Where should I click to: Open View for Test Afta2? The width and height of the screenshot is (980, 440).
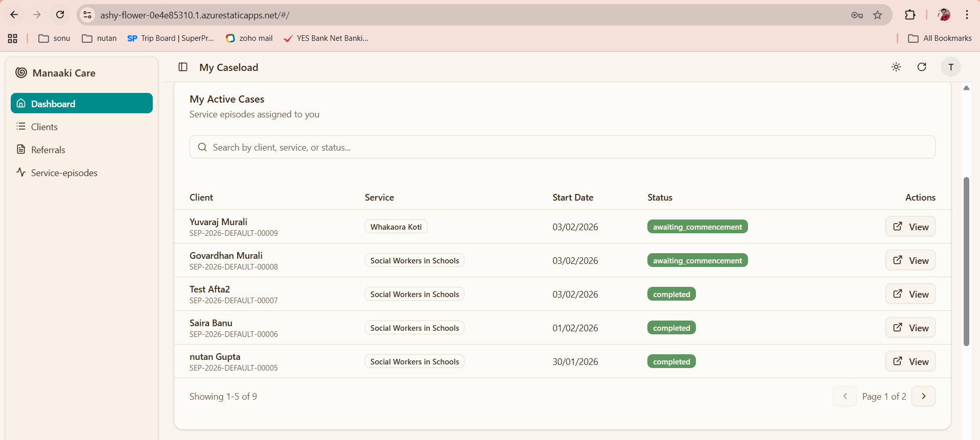pyautogui.click(x=910, y=294)
